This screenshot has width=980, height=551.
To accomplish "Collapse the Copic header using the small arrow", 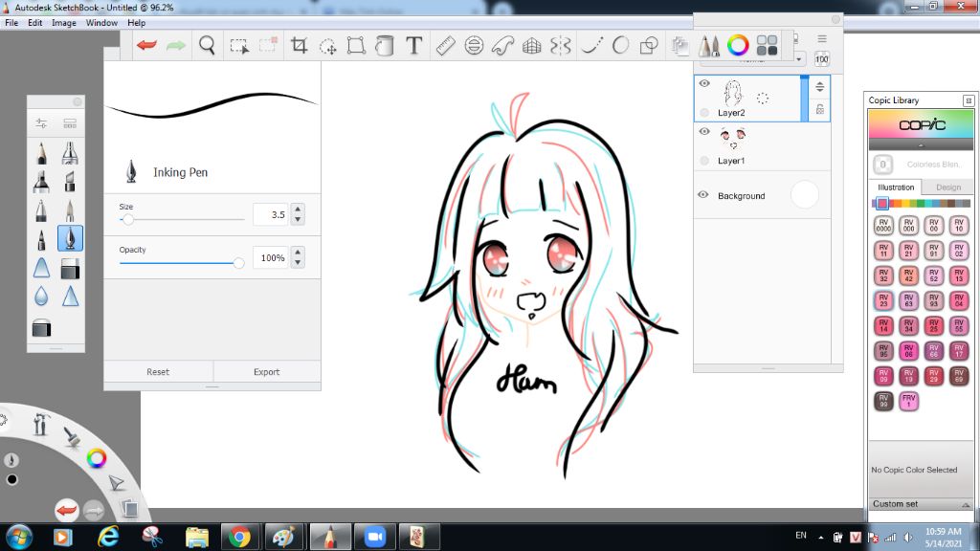I will click(921, 145).
